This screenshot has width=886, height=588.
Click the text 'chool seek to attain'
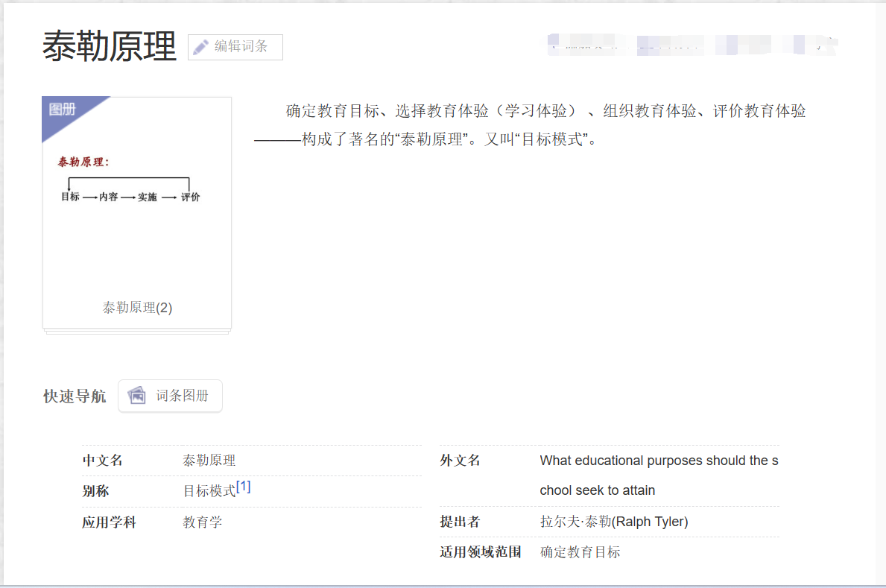[598, 490]
